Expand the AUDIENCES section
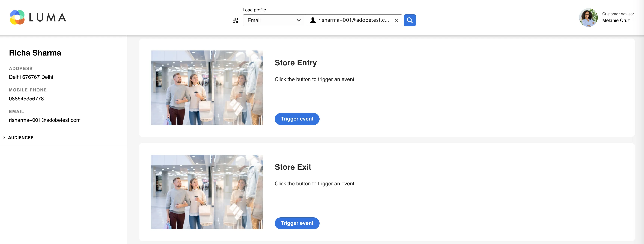 point(21,138)
